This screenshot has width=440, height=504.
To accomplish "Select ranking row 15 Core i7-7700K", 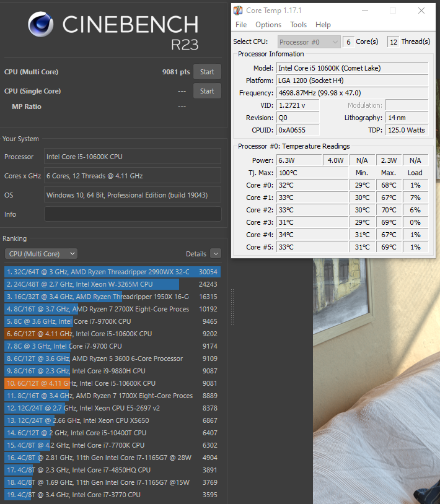I will (113, 445).
